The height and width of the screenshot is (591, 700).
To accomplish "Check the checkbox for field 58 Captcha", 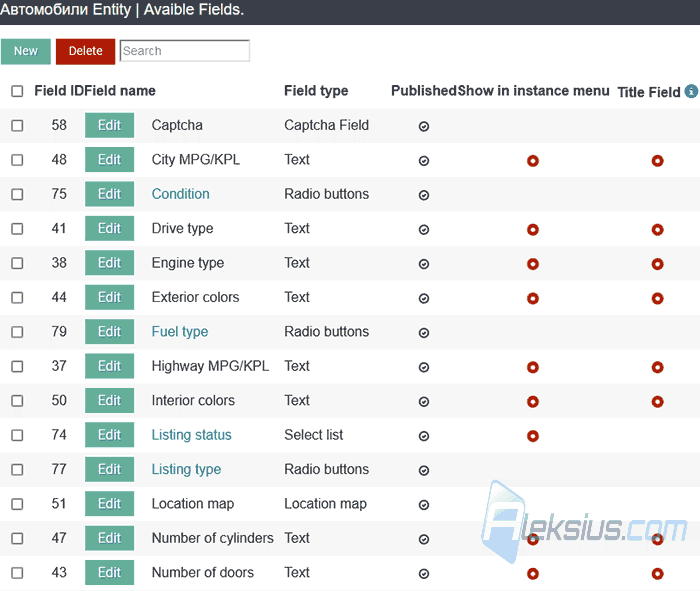I will [17, 125].
